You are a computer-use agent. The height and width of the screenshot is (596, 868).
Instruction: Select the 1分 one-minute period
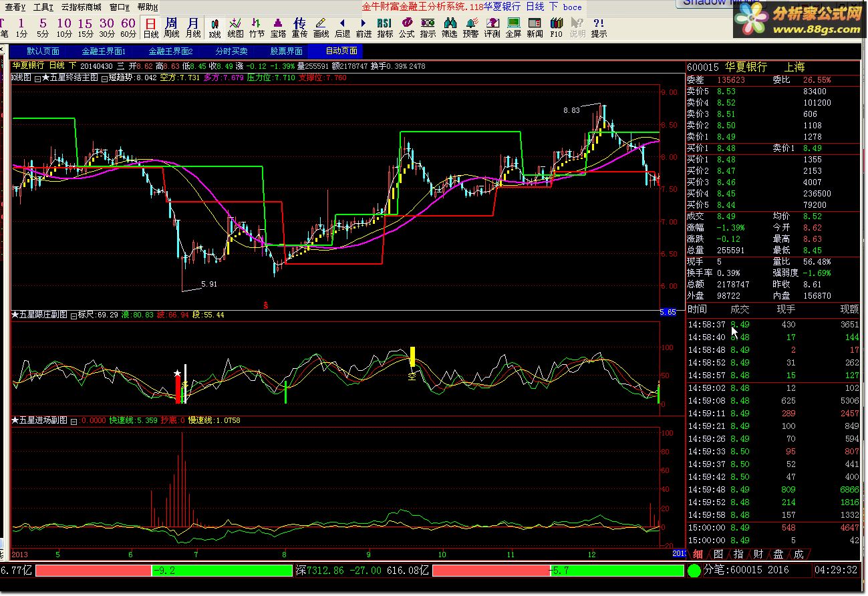click(22, 27)
